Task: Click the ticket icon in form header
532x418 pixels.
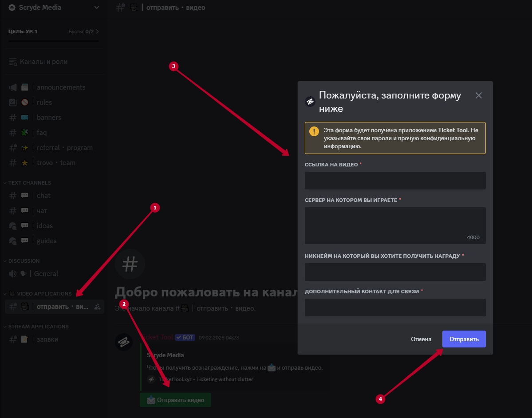Action: [x=310, y=101]
